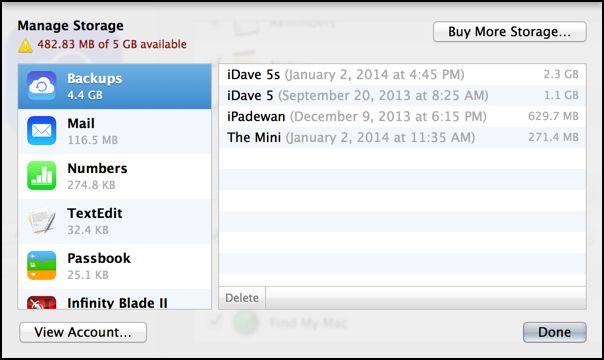Delete the selected backup
The height and width of the screenshot is (360, 604).
pyautogui.click(x=242, y=298)
